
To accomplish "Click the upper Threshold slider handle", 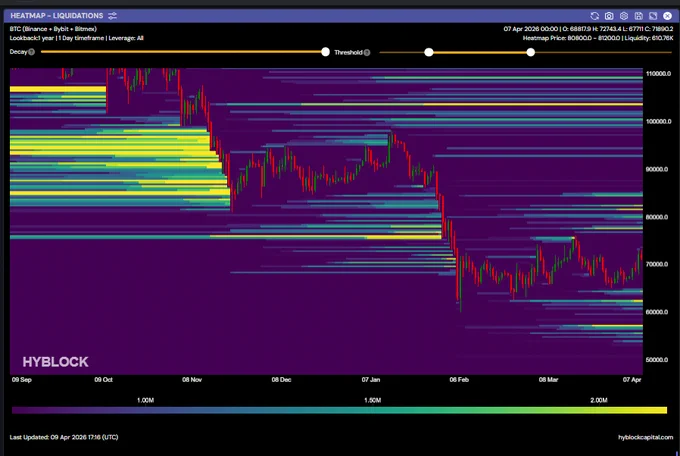I will (x=530, y=52).
